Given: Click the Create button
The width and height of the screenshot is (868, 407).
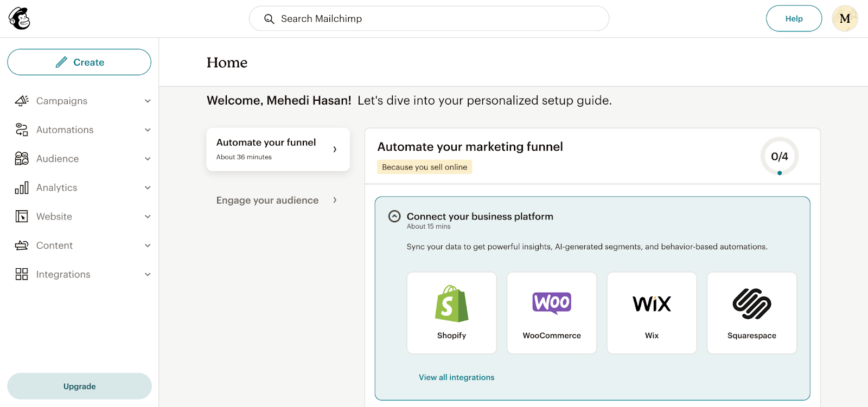Looking at the screenshot, I should (x=79, y=62).
